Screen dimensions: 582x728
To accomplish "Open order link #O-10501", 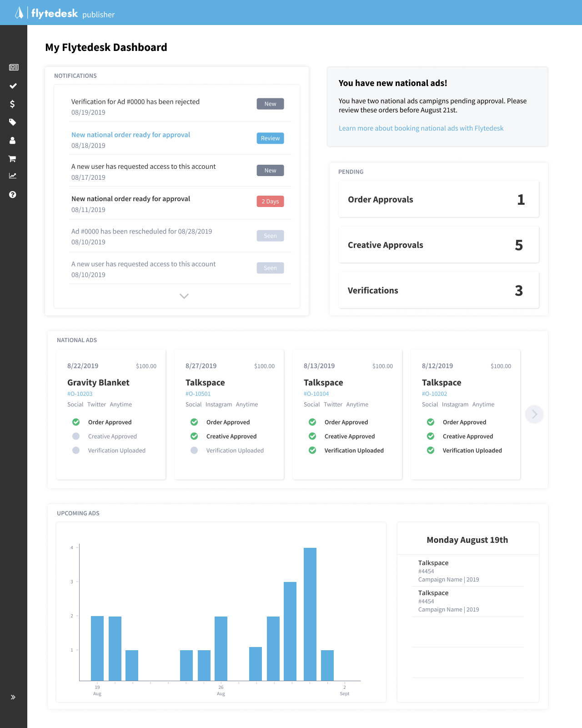I will tap(198, 394).
